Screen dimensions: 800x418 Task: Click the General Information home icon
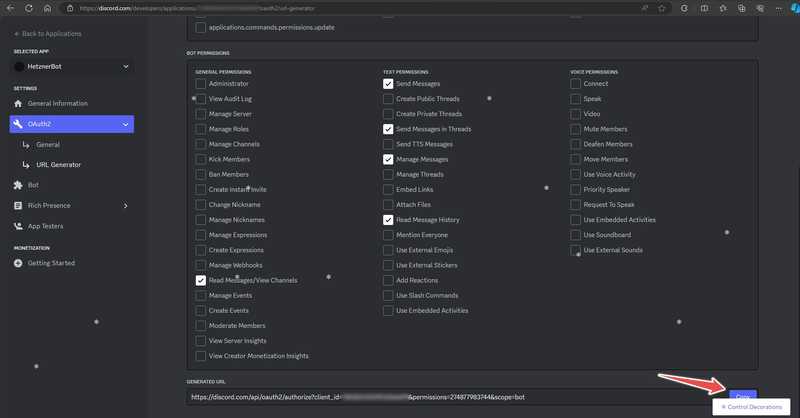point(18,104)
